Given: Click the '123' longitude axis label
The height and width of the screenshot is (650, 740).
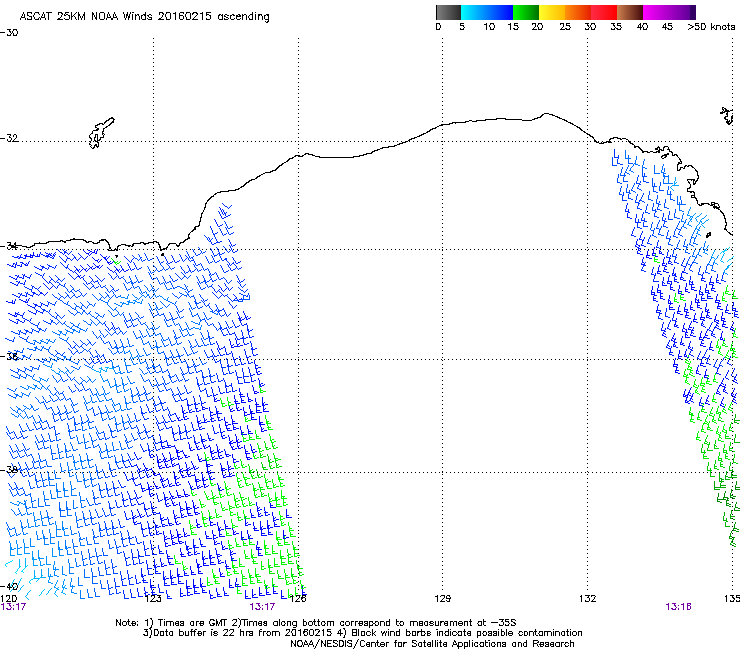Looking at the screenshot, I should pyautogui.click(x=153, y=599).
